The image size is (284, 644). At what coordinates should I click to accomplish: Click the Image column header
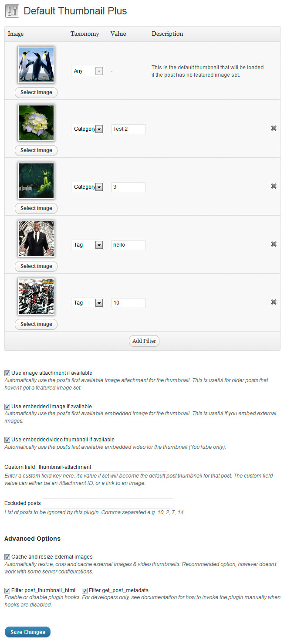coord(16,34)
